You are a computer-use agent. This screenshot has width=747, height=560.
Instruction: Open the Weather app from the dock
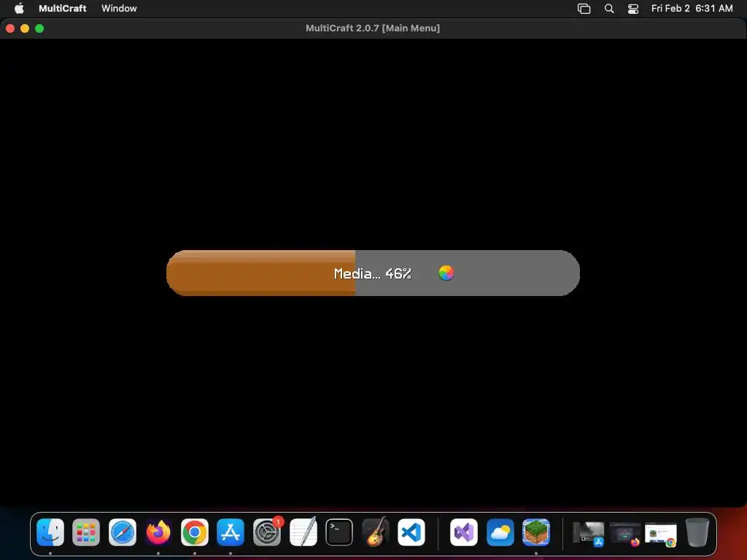point(500,532)
